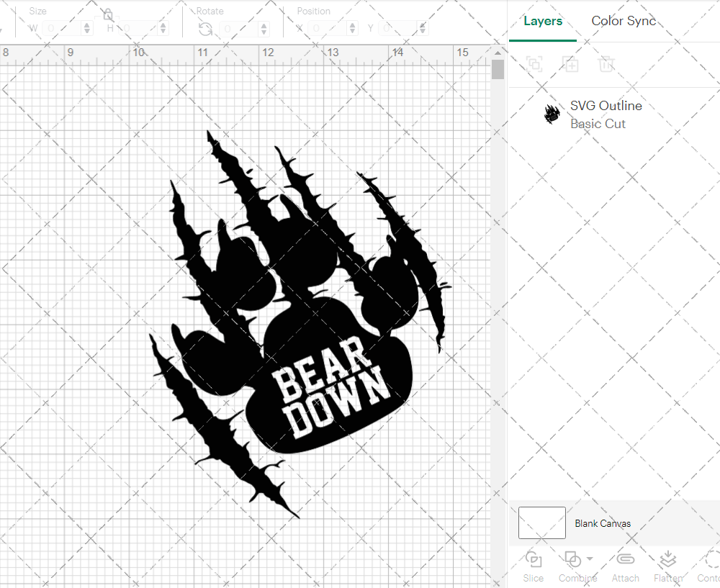Click the Position Y stepper arrows
The width and height of the screenshot is (720, 588).
[x=423, y=29]
